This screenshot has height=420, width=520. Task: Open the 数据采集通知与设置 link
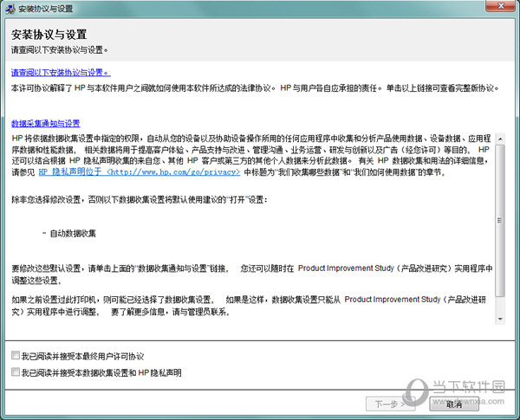(45, 124)
